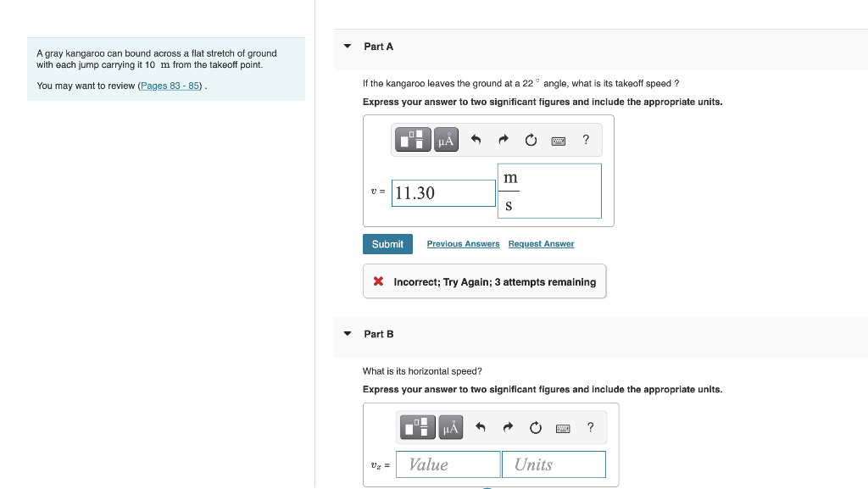Open Greek symbols button in Part B
Image resolution: width=868 pixels, height=489 pixels.
451,427
